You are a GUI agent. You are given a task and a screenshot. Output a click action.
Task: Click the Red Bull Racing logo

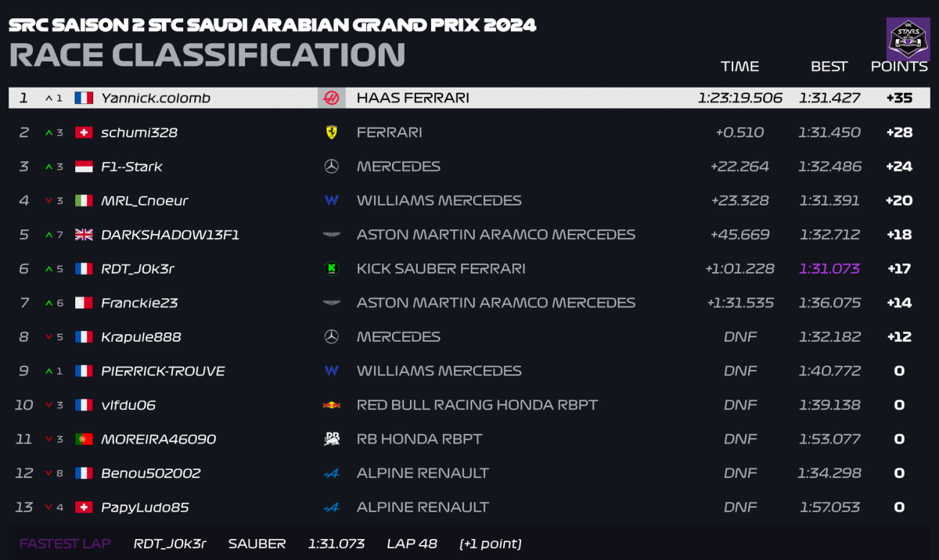[331, 405]
